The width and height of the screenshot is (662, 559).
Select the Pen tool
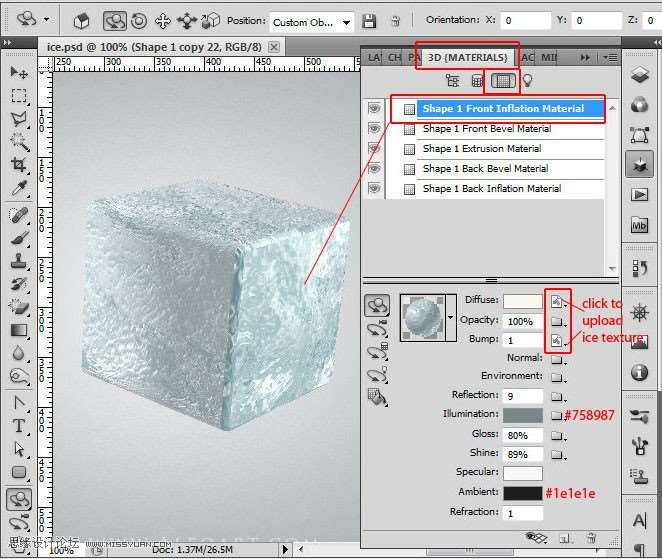[18, 403]
